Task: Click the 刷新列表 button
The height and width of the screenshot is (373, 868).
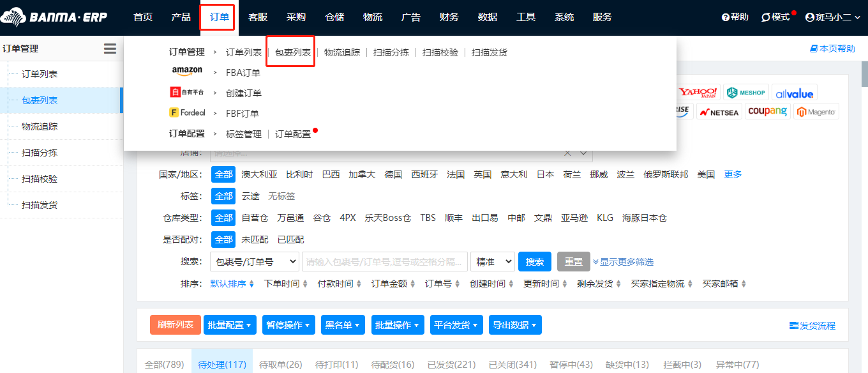Action: click(x=176, y=324)
